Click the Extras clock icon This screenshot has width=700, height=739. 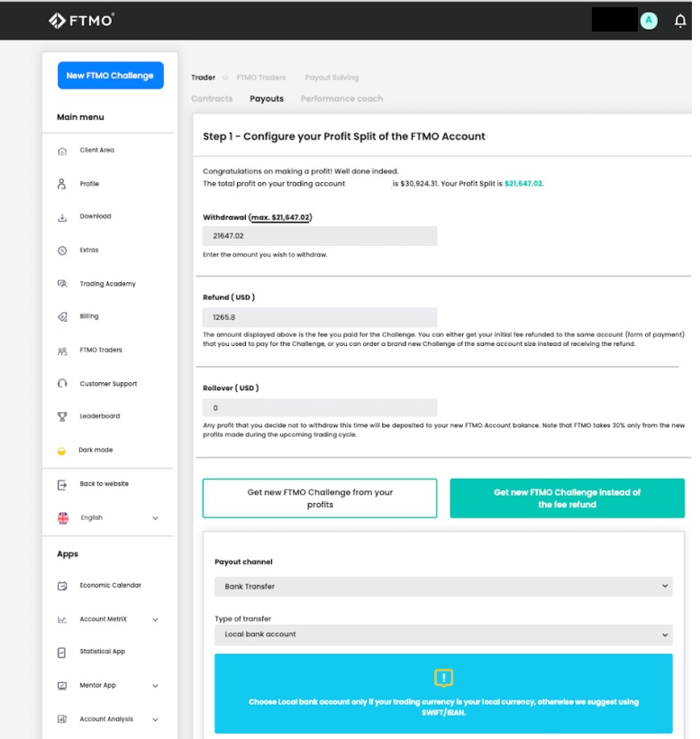62,251
